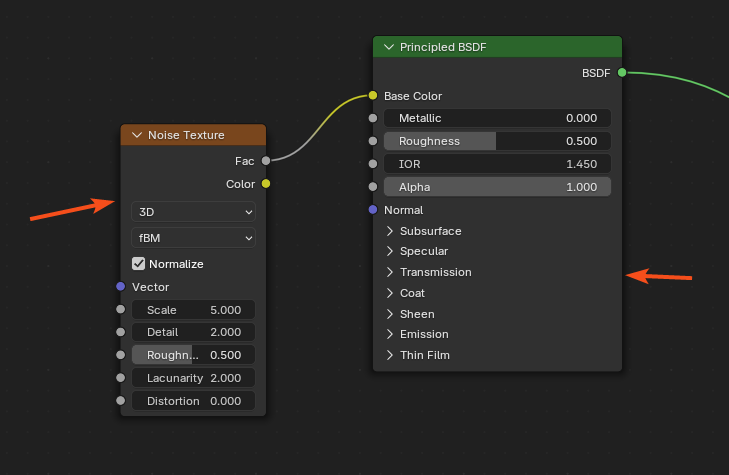Select the Principled BSDF node header
729x475 pixels.
coord(497,47)
